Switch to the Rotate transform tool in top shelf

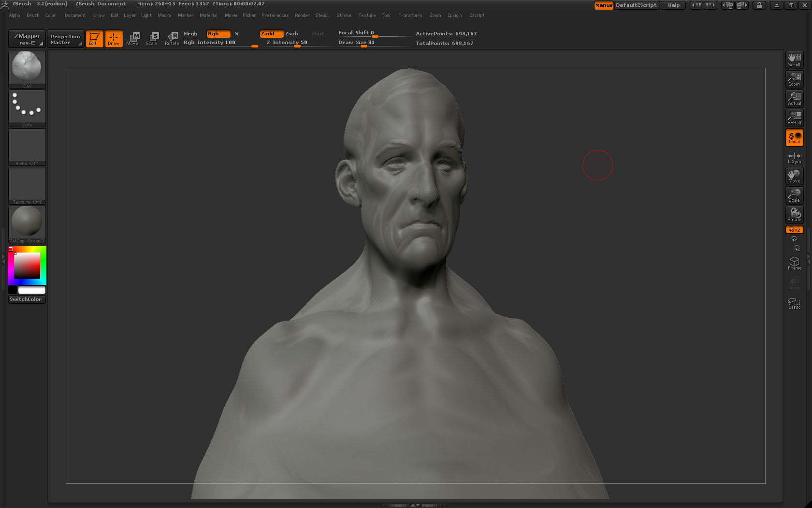point(172,39)
